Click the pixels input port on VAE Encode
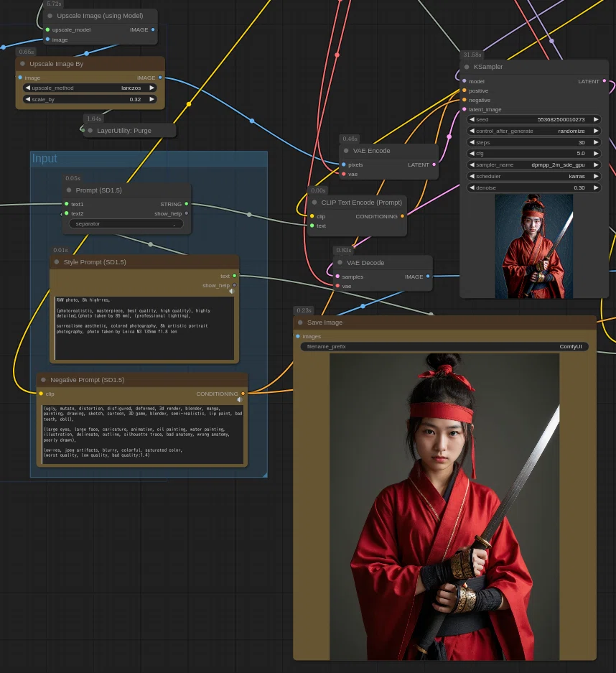Image resolution: width=616 pixels, height=673 pixels. tap(344, 164)
